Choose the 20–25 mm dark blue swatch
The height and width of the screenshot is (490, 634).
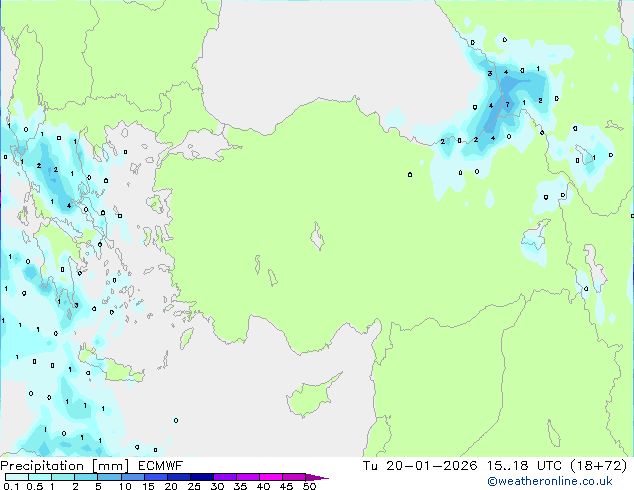tap(179, 477)
